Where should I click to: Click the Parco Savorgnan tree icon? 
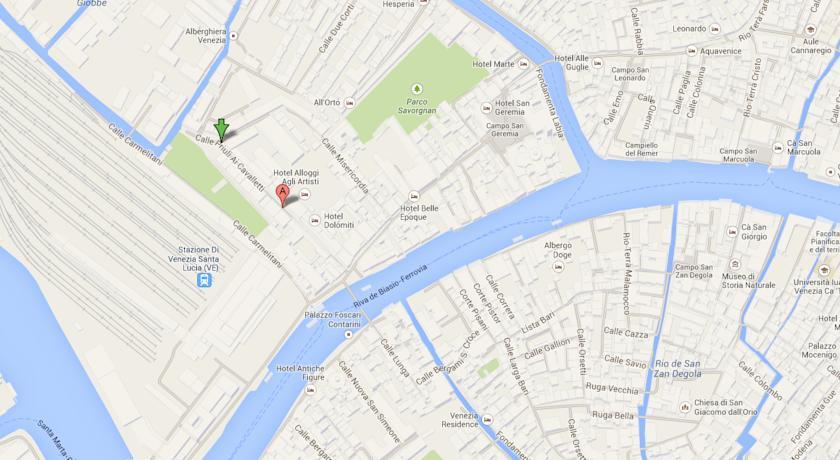[x=416, y=89]
